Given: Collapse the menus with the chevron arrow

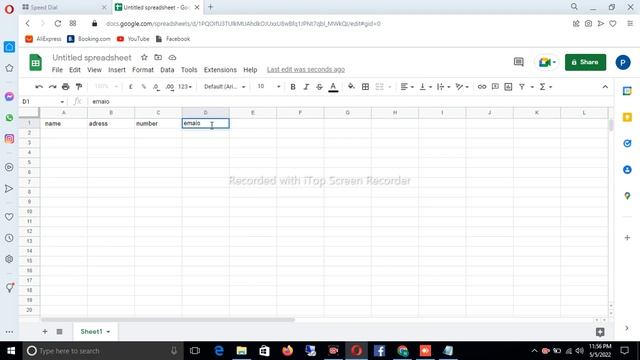Looking at the screenshot, I should tap(605, 87).
